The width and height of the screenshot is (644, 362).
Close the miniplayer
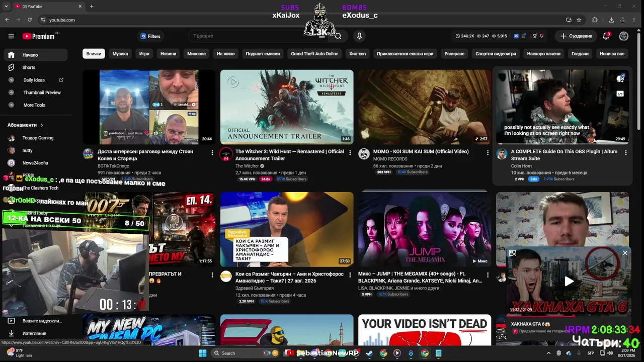[625, 253]
